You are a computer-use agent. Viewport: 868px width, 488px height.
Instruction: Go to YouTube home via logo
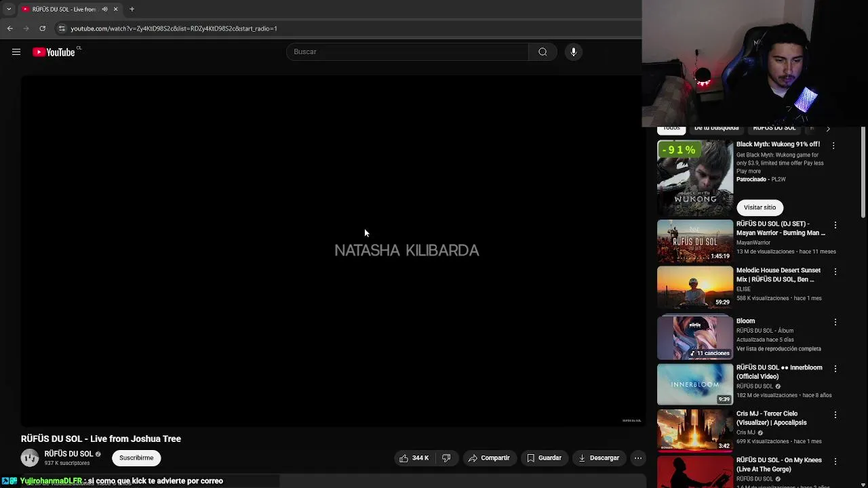[x=54, y=52]
